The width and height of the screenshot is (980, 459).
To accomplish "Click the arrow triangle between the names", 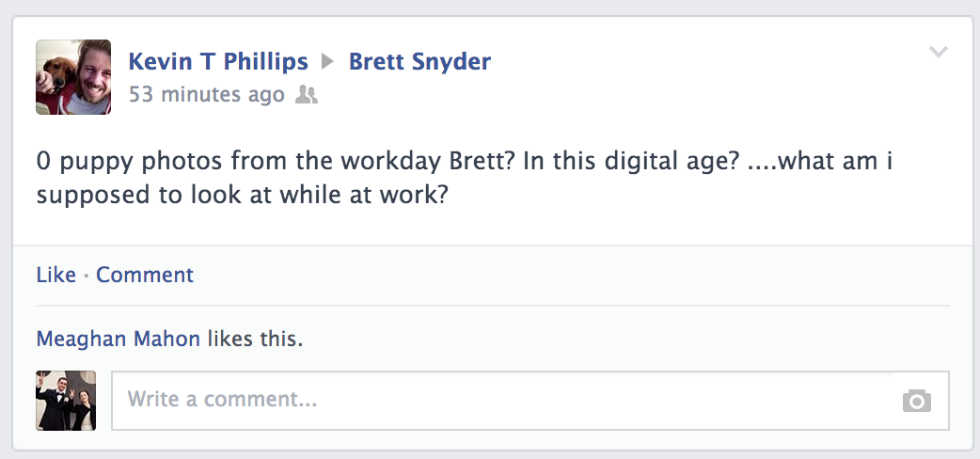I will pos(328,62).
